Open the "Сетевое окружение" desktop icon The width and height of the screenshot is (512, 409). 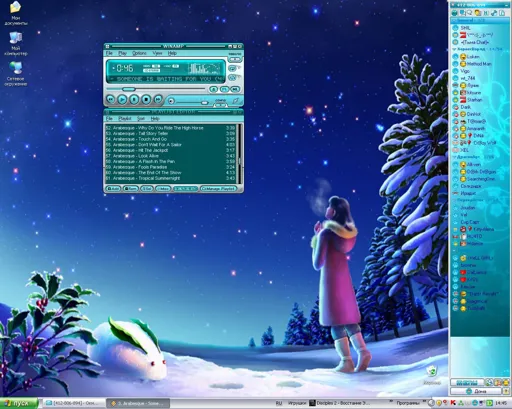pyautogui.click(x=15, y=74)
